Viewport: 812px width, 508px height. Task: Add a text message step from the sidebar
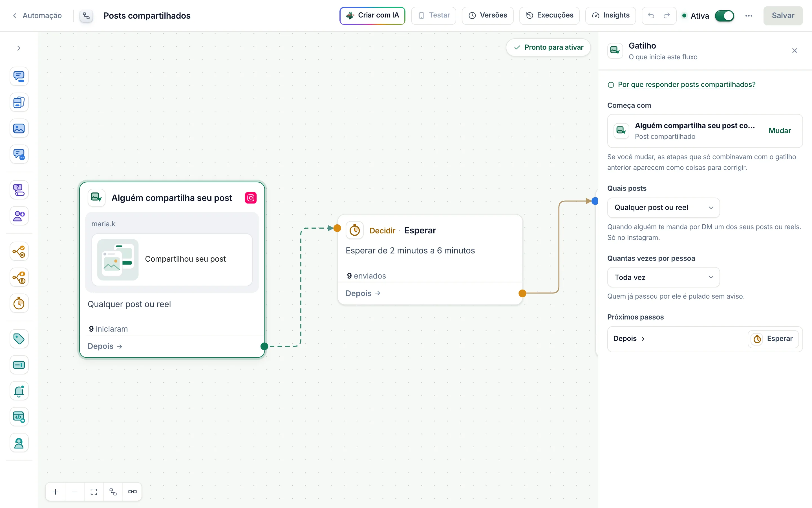tap(19, 76)
